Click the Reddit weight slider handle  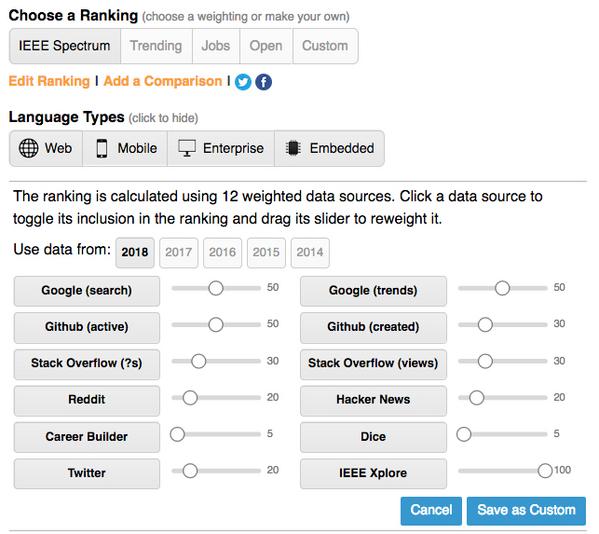[x=190, y=398]
